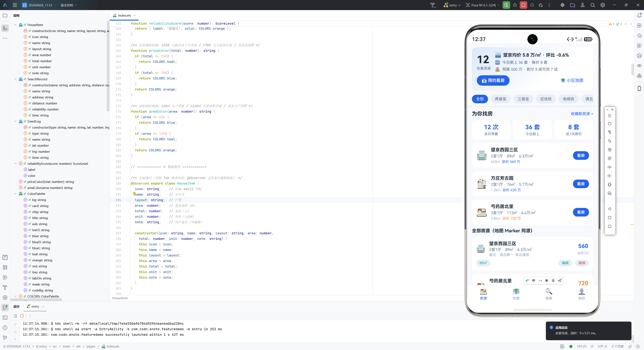Open the 小区地图 link
The width and height of the screenshot is (644, 350).
(572, 80)
